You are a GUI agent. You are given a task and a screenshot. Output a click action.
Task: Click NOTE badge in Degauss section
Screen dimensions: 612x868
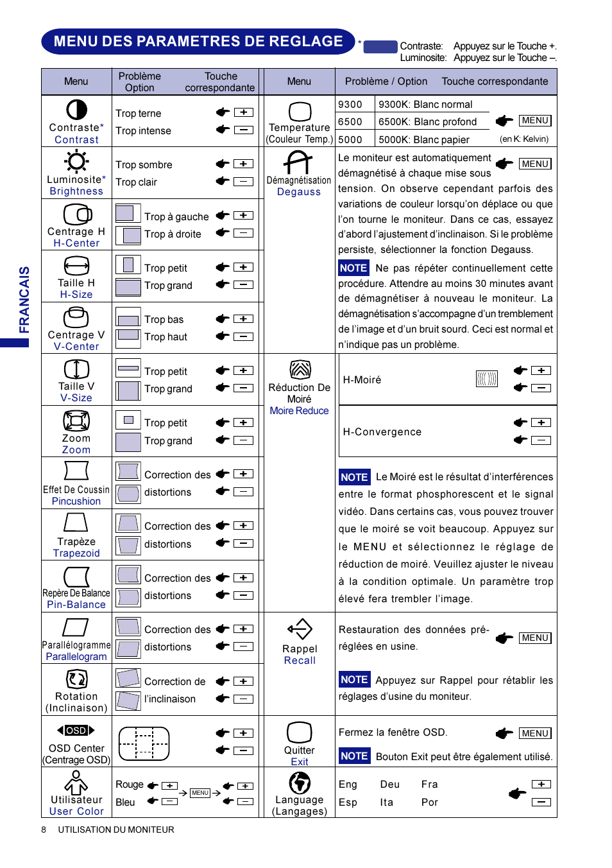click(x=353, y=268)
